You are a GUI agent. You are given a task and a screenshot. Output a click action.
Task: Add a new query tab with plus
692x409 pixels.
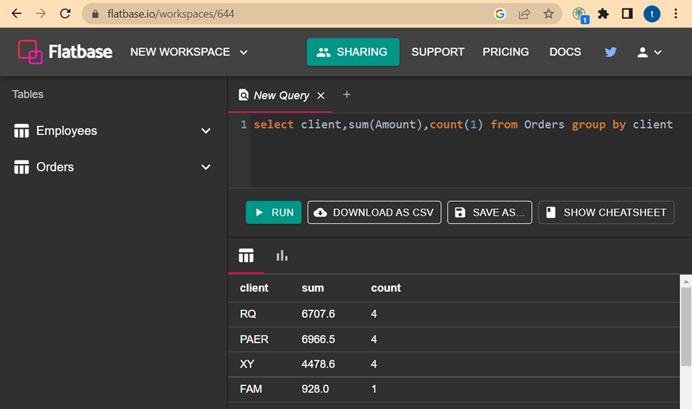[347, 95]
